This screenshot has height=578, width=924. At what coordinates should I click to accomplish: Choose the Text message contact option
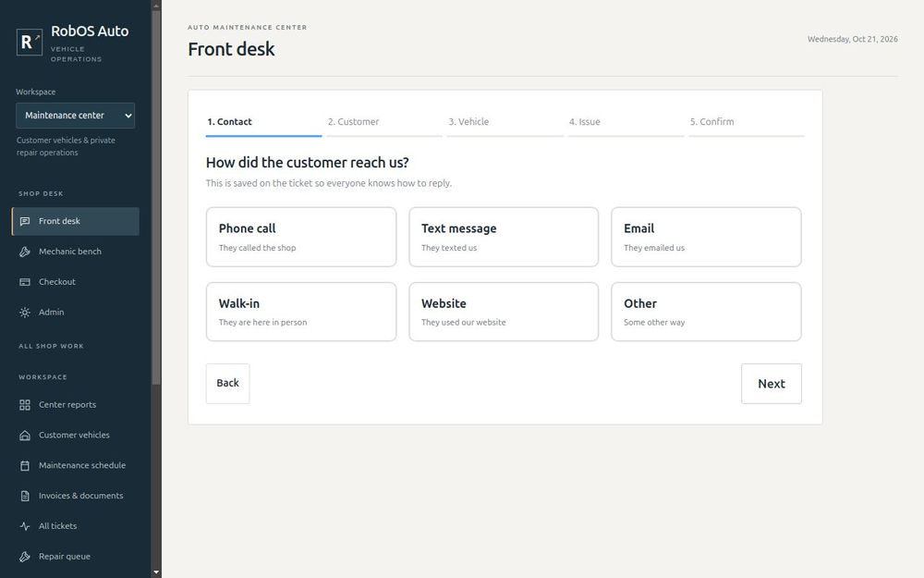pyautogui.click(x=504, y=237)
